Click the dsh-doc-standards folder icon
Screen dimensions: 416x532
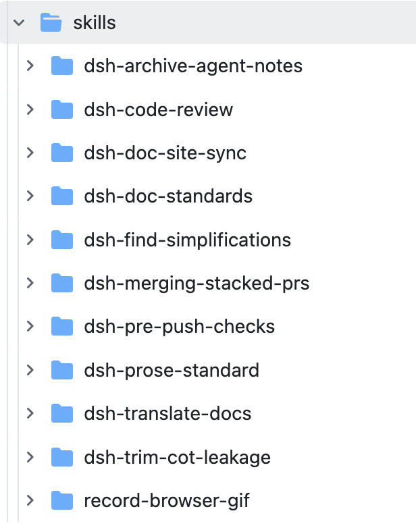coord(62,196)
